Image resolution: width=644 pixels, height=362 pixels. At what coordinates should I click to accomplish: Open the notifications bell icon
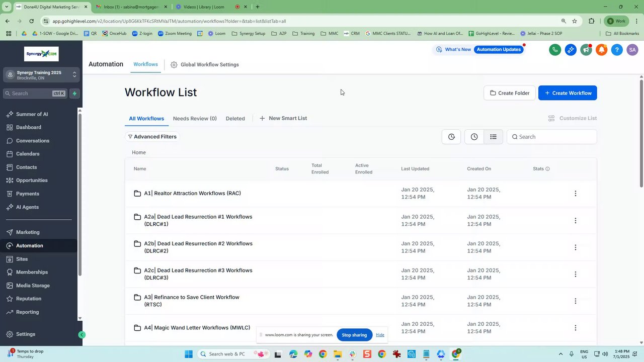point(601,50)
